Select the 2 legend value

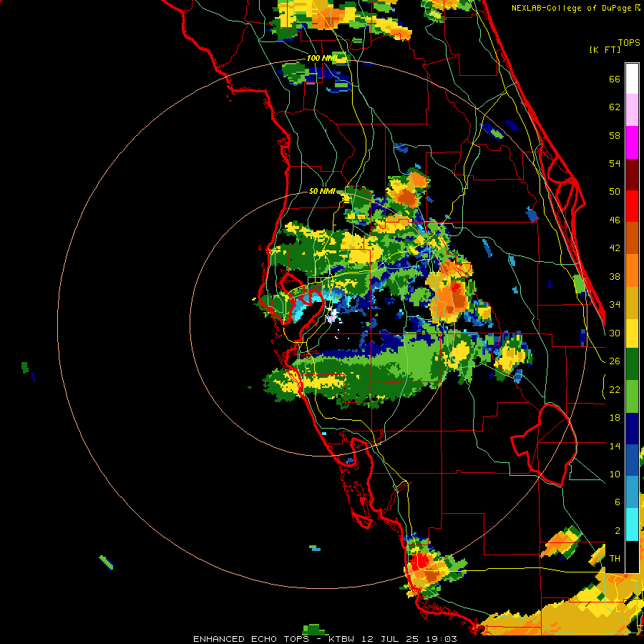point(617,531)
